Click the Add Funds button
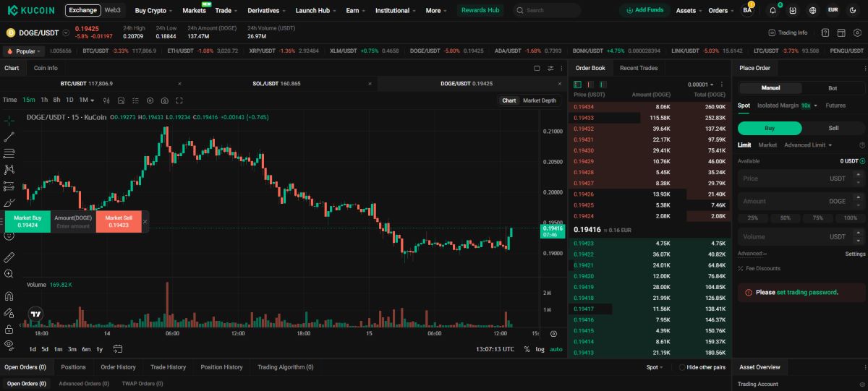The image size is (868, 391). click(x=644, y=10)
